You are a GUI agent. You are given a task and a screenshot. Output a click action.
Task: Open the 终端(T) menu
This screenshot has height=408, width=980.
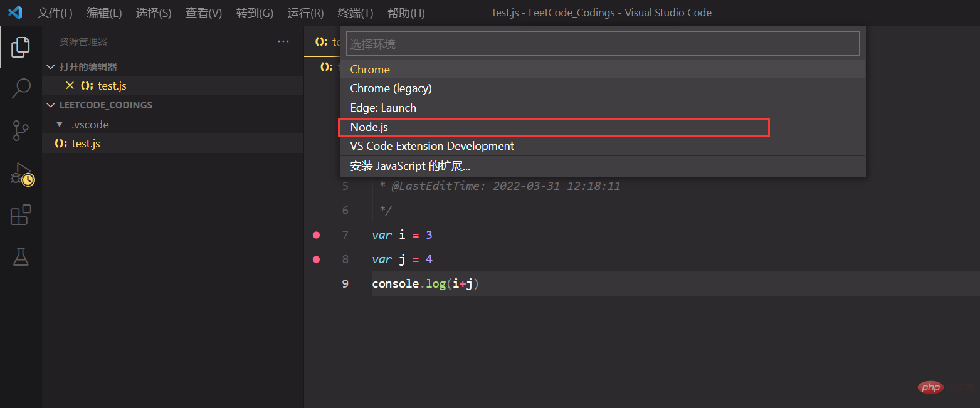pyautogui.click(x=355, y=13)
